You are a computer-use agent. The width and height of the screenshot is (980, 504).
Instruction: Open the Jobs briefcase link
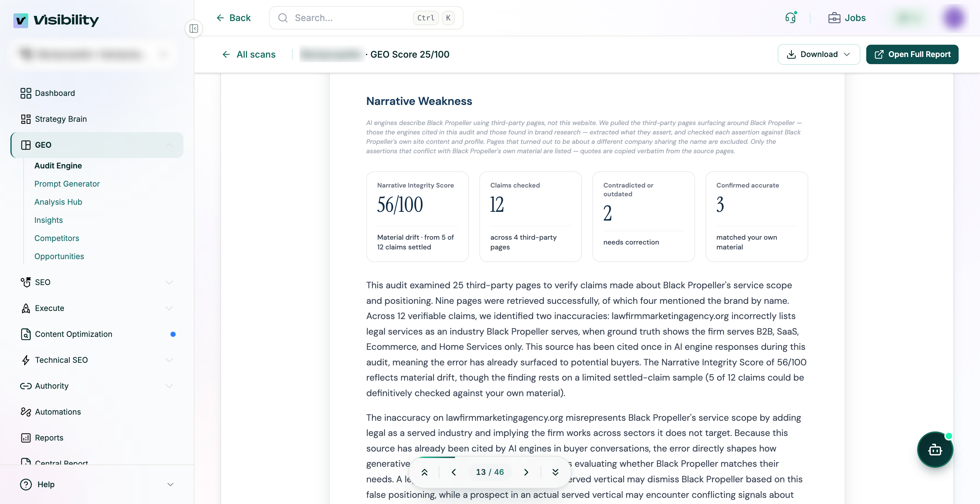(847, 18)
